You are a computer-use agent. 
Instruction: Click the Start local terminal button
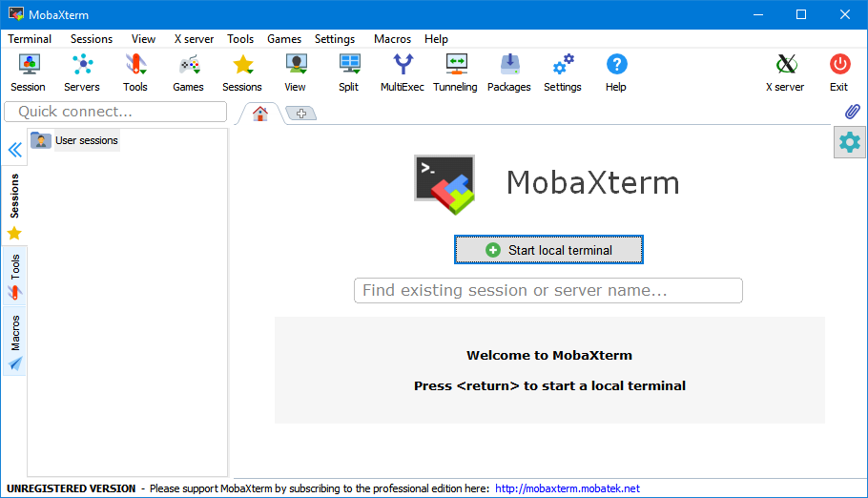coord(548,250)
